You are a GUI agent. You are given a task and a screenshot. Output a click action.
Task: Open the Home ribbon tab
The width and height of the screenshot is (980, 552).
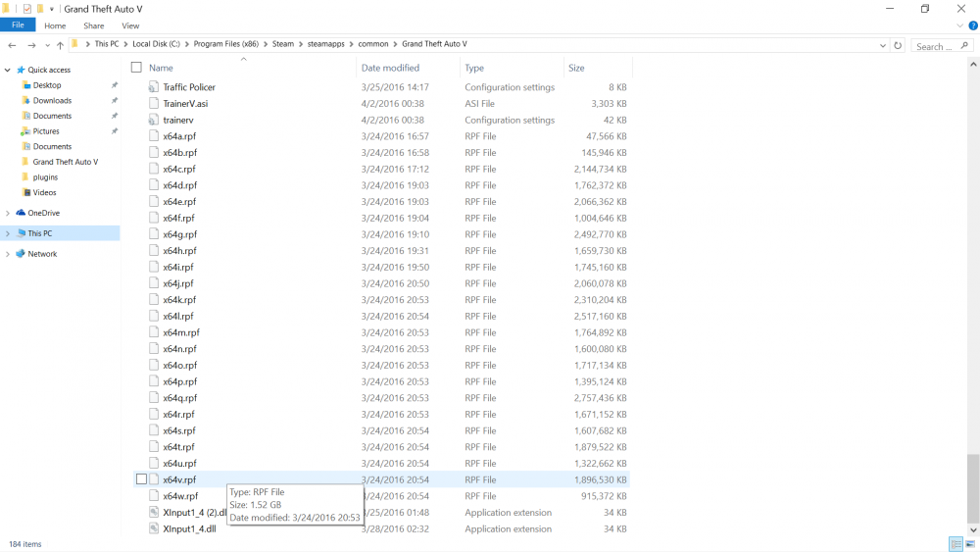[x=55, y=25]
